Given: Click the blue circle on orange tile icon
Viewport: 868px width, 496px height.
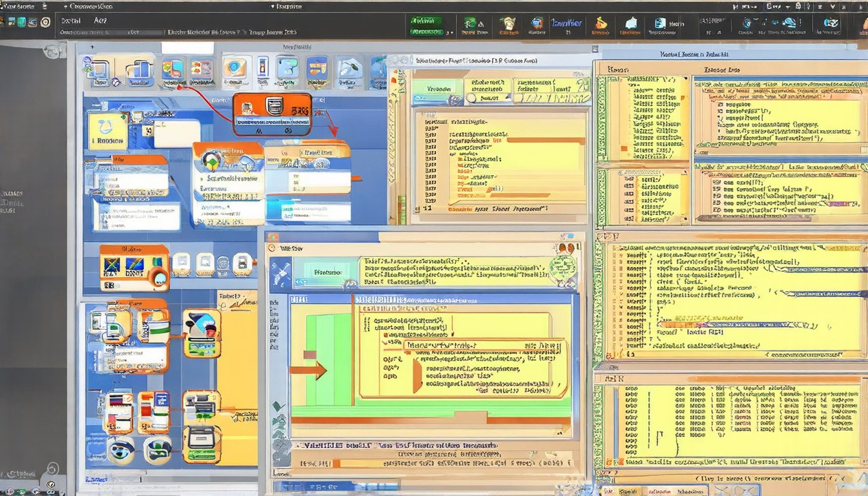Looking at the screenshot, I should (x=234, y=69).
